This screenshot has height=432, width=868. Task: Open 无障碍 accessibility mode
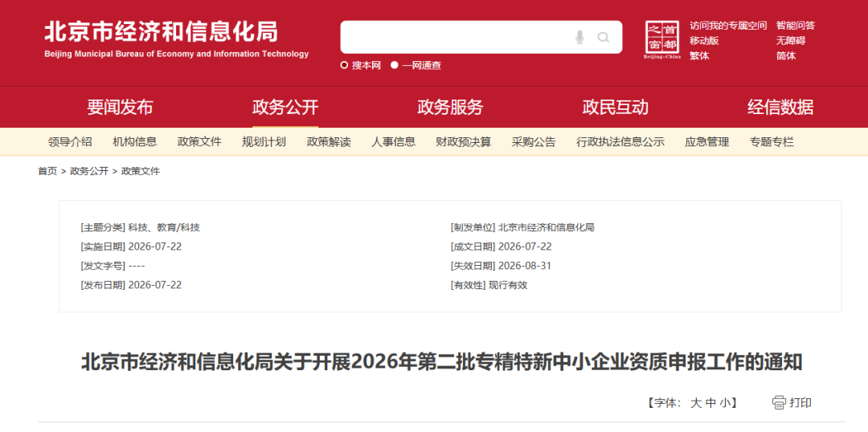click(x=791, y=40)
